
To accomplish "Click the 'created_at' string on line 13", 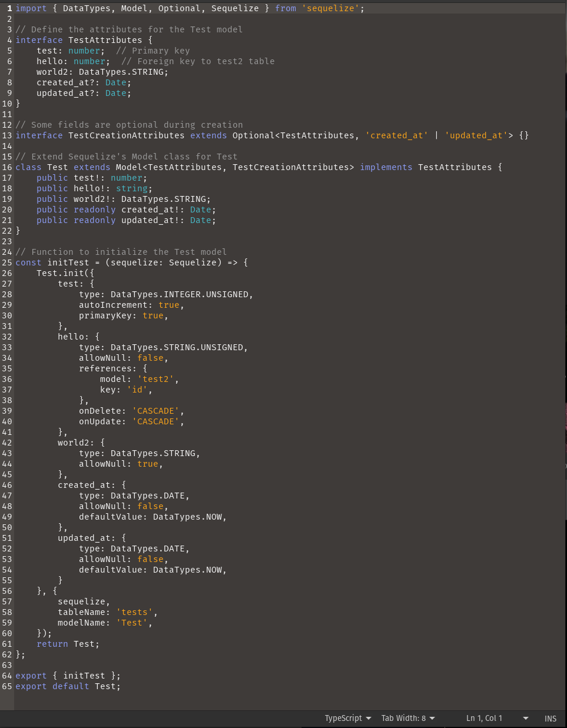I will (396, 135).
